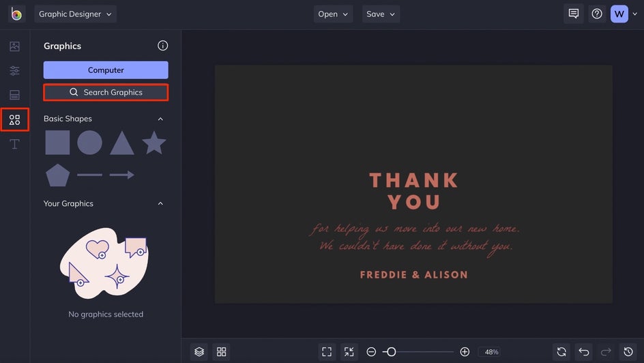This screenshot has height=363, width=644.
Task: Open the Image Manager sidebar icon
Action: 14,46
